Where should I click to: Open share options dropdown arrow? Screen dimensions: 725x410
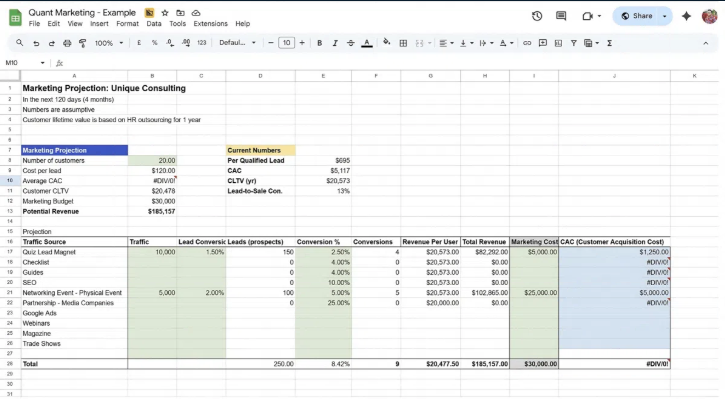point(665,16)
